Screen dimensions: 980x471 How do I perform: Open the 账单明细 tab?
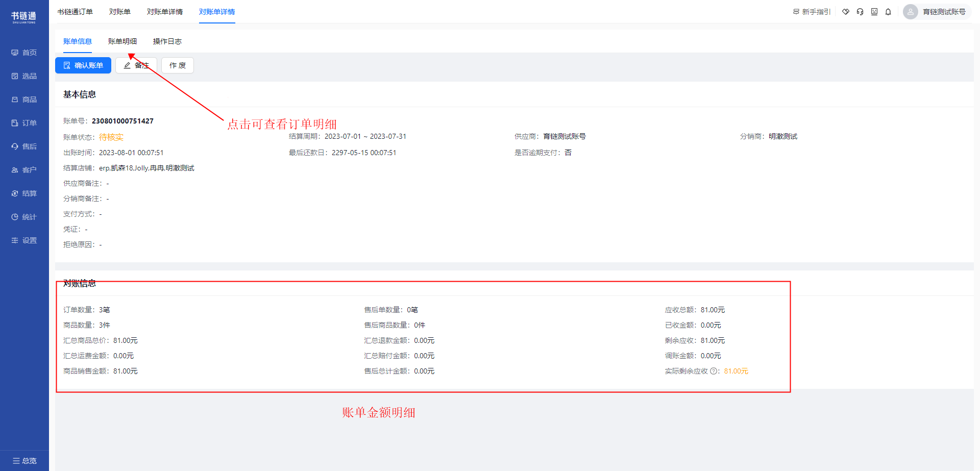pyautogui.click(x=122, y=41)
